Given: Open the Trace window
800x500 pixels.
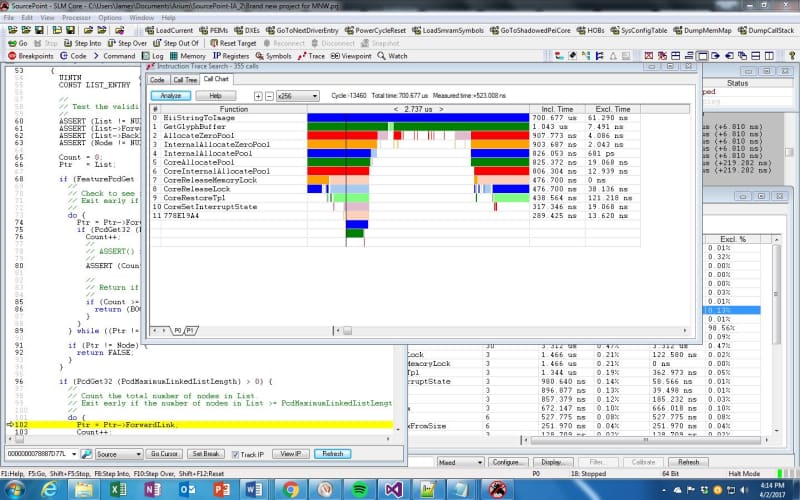Looking at the screenshot, I should 311,56.
